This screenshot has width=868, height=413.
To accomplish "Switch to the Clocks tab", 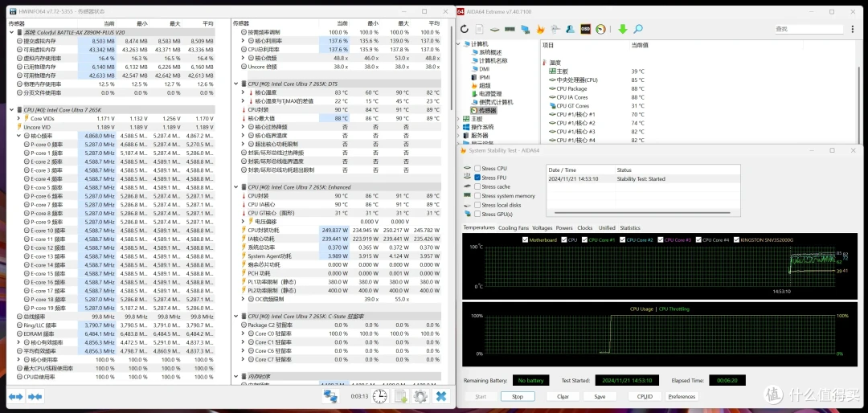I will (584, 227).
